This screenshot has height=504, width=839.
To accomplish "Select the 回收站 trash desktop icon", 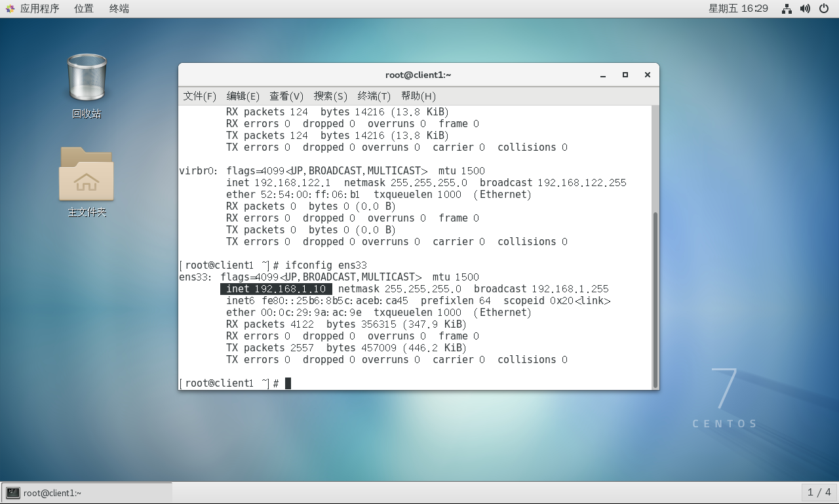I will pyautogui.click(x=87, y=86).
